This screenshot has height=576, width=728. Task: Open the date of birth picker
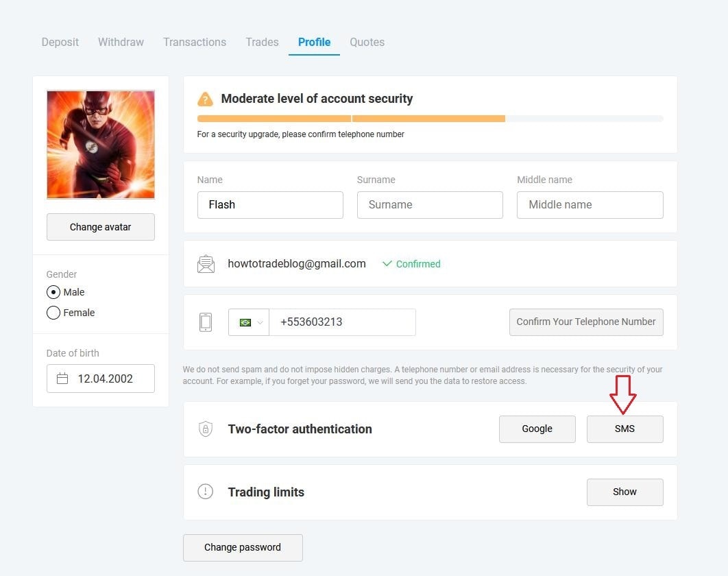pos(101,379)
